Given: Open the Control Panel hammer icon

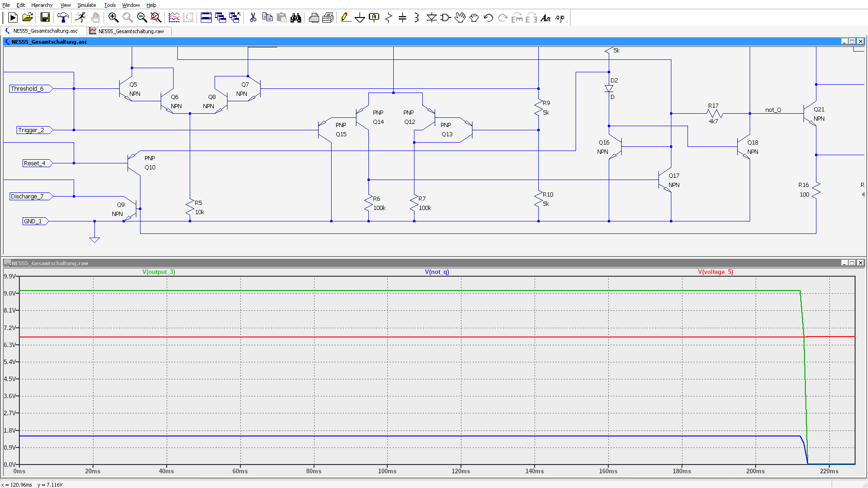Looking at the screenshot, I should click(x=63, y=17).
